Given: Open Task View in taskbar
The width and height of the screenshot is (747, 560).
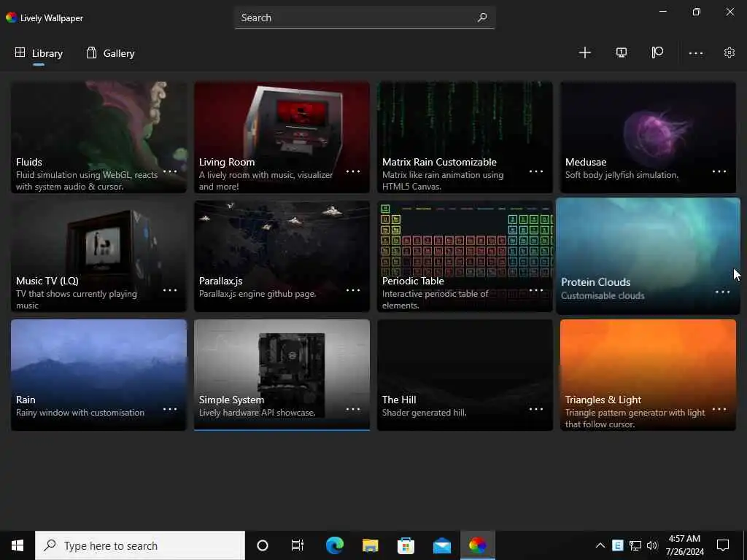Looking at the screenshot, I should pyautogui.click(x=298, y=545).
